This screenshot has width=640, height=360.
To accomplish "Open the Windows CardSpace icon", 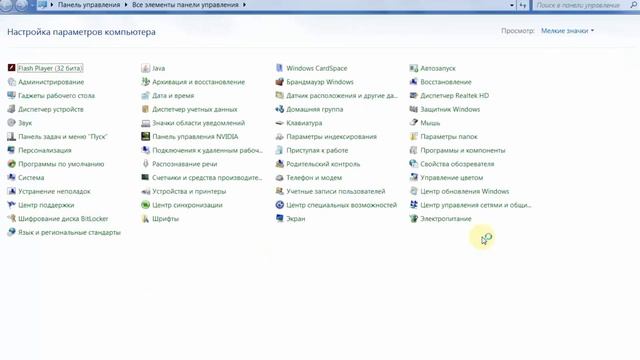I will point(280,68).
